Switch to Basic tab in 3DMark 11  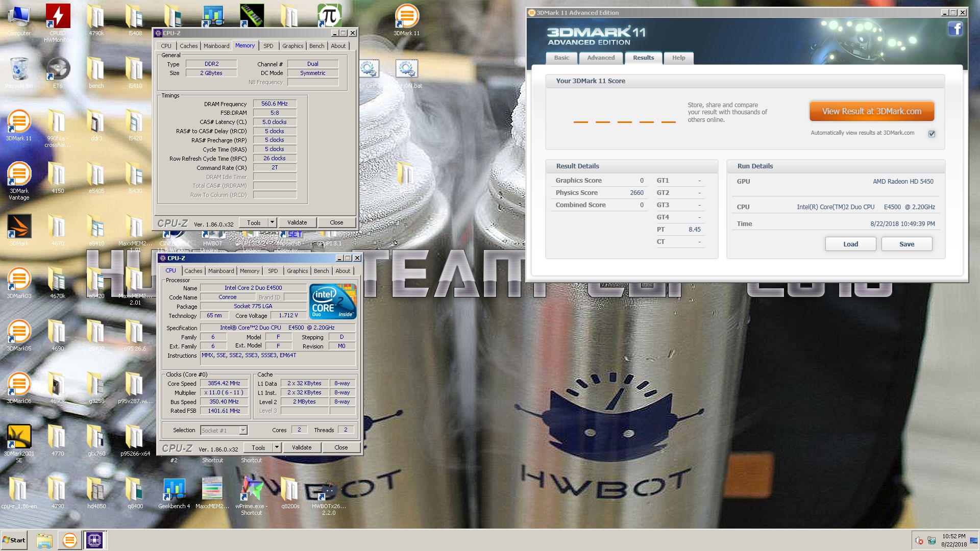tap(561, 58)
